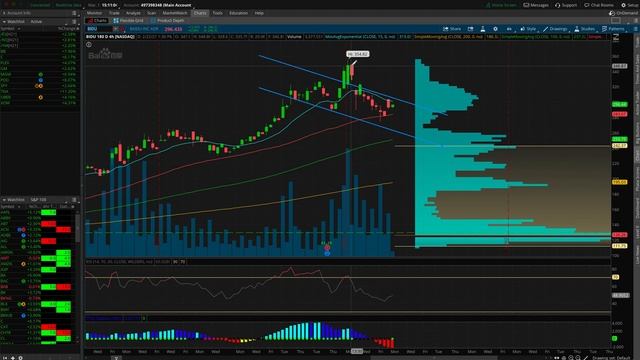Open the Scan tab
This screenshot has height=360, width=640.
coord(151,13)
